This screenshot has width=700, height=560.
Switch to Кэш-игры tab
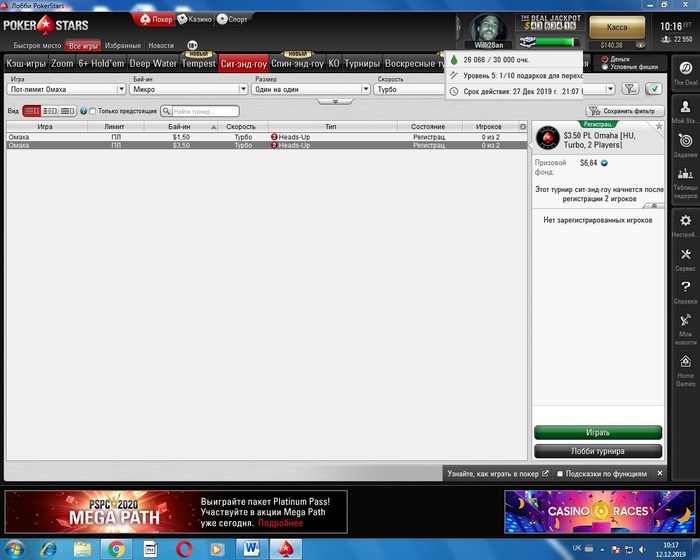tap(26, 64)
